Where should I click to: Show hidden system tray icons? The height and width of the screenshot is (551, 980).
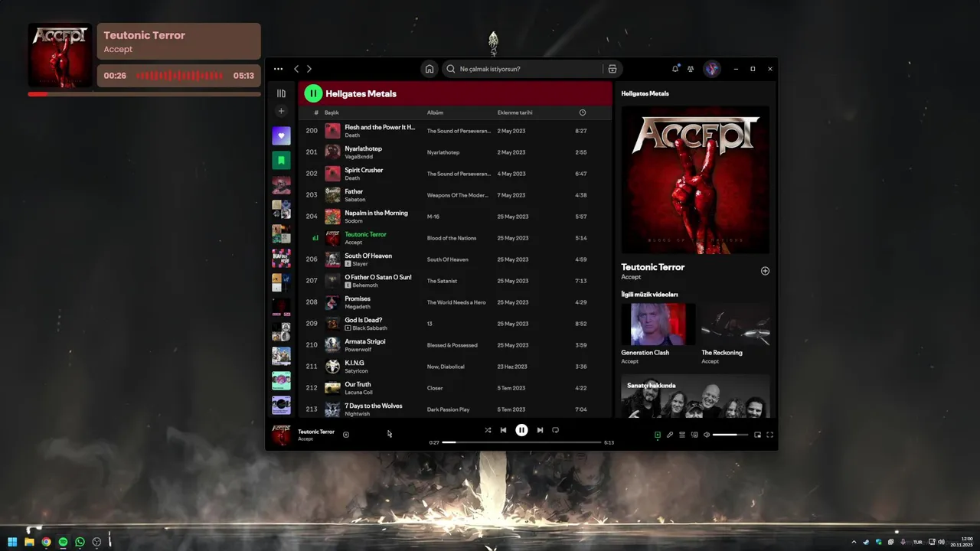click(x=854, y=542)
